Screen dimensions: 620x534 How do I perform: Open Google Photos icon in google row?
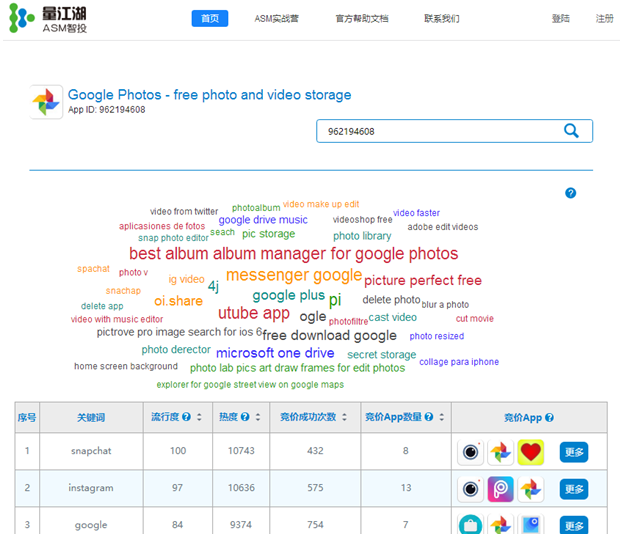pos(500,525)
